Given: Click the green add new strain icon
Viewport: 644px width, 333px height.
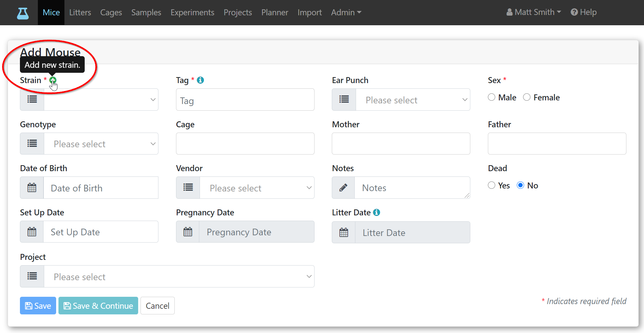Looking at the screenshot, I should [x=53, y=80].
